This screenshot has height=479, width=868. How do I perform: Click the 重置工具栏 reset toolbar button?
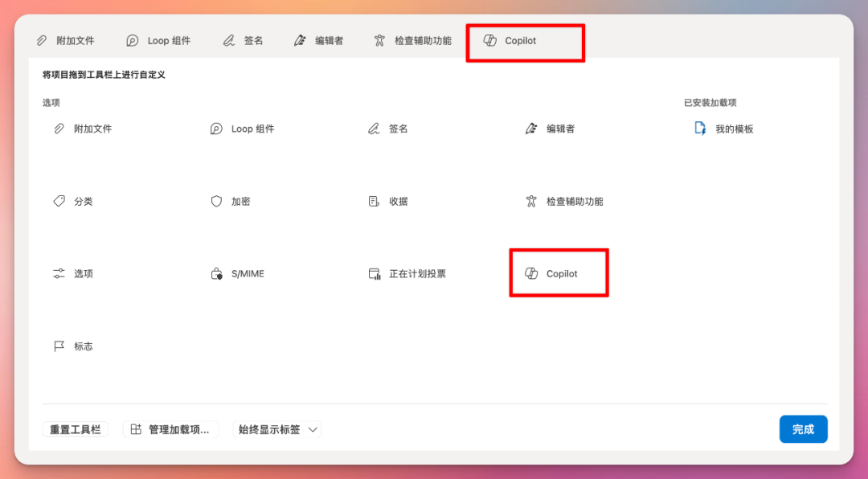click(x=75, y=428)
